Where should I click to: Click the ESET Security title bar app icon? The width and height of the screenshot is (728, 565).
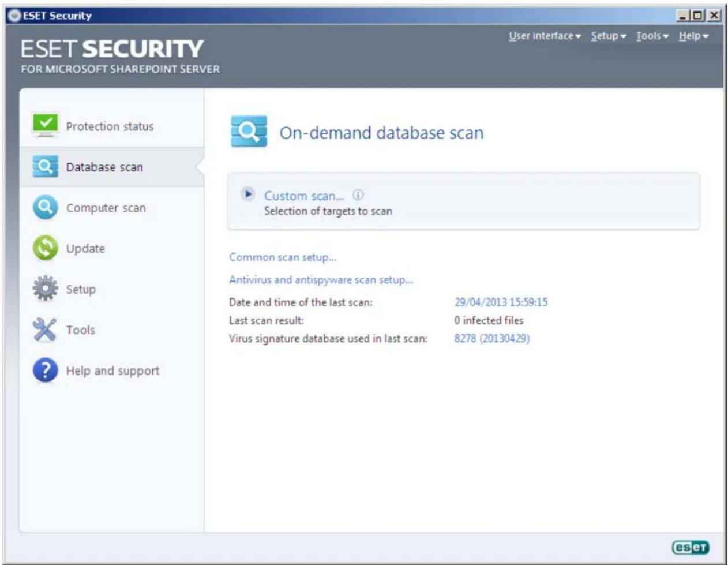(14, 16)
